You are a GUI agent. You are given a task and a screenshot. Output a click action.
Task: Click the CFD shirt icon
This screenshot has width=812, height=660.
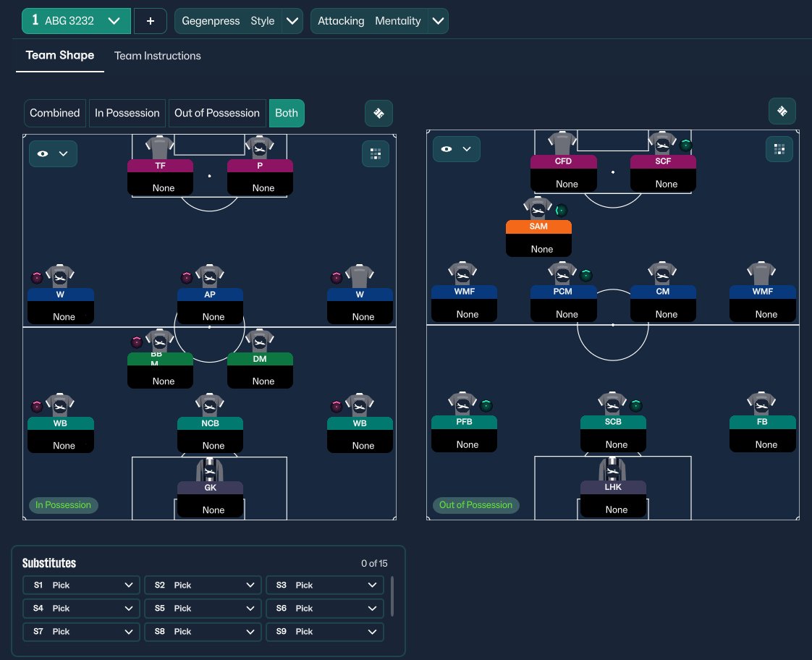pyautogui.click(x=562, y=143)
